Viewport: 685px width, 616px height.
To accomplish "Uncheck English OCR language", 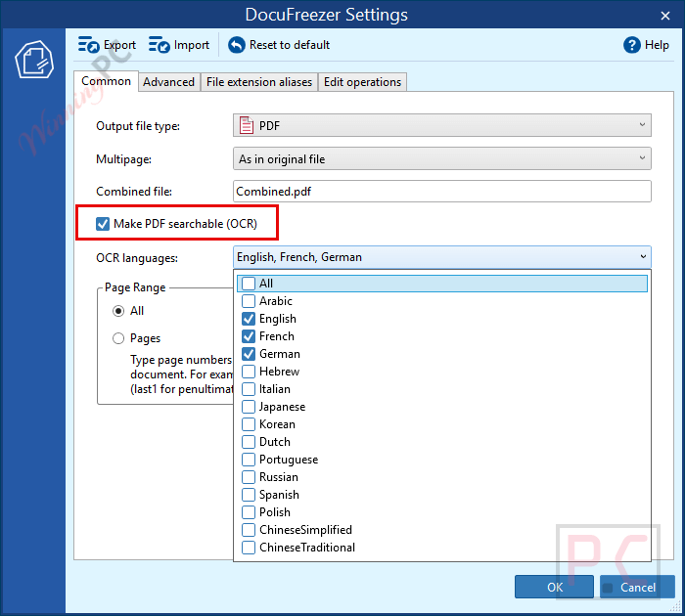I will [x=249, y=319].
